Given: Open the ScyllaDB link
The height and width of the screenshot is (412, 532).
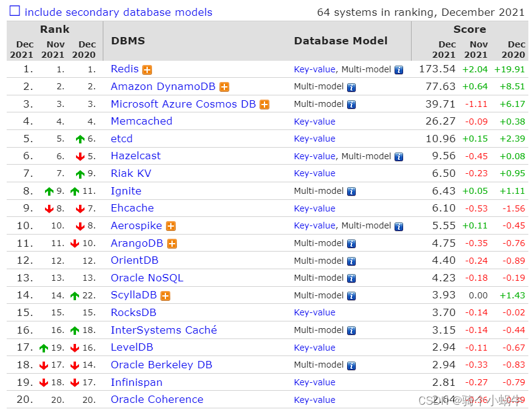Looking at the screenshot, I should point(134,295).
